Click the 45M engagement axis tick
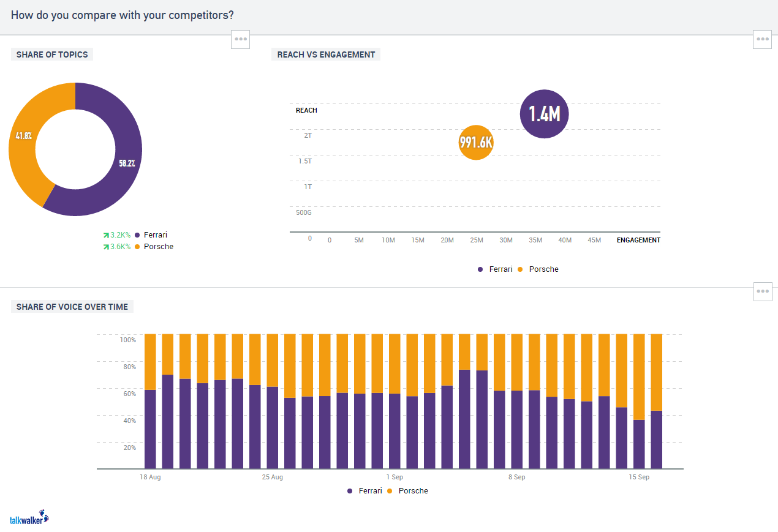Image resolution: width=778 pixels, height=532 pixels. (x=594, y=241)
